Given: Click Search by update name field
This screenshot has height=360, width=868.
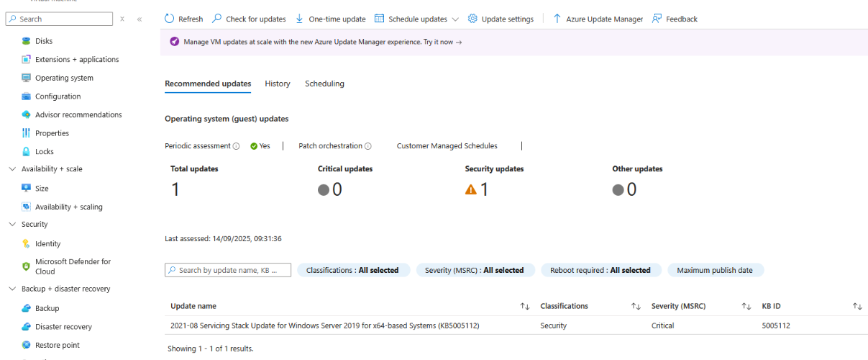Looking at the screenshot, I should tap(228, 270).
